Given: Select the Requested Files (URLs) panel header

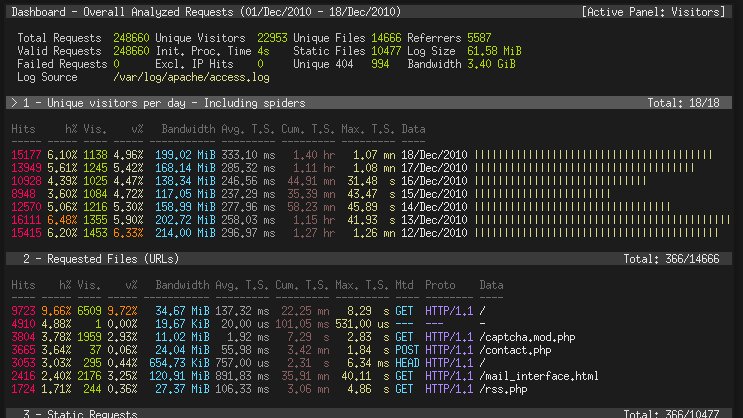Looking at the screenshot, I should [x=369, y=259].
